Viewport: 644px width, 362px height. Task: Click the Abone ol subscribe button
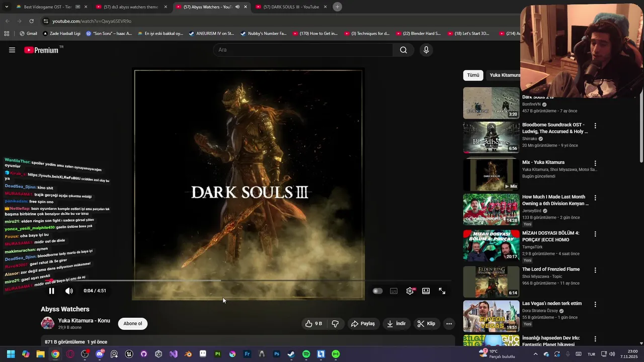pos(133,324)
